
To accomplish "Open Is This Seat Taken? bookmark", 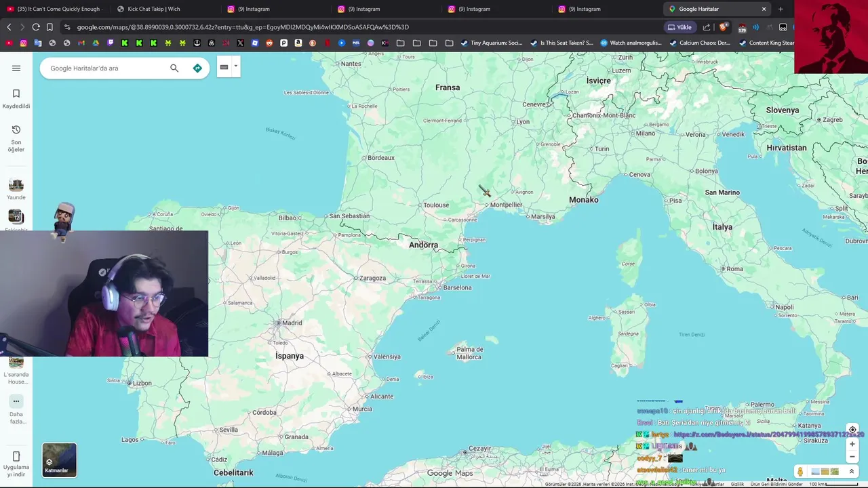I will point(561,43).
